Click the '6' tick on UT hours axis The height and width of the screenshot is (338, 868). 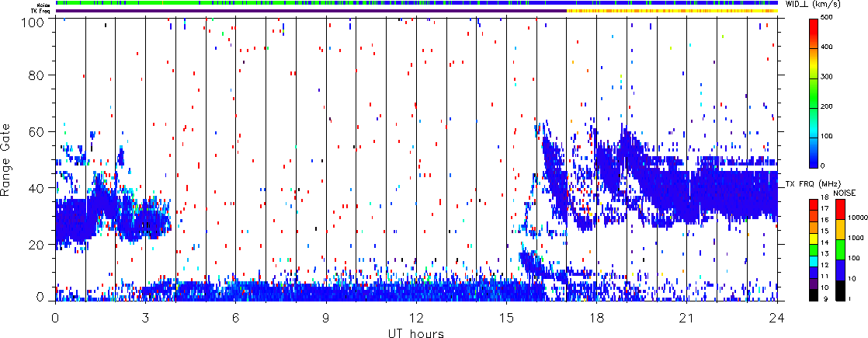click(236, 318)
